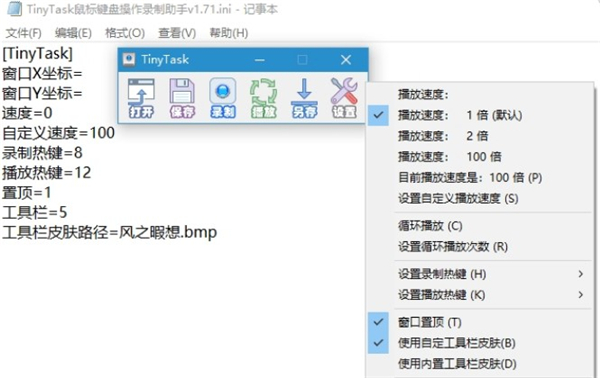Click the 工具栏皮肤路径=风之暇想.bmp line
This screenshot has height=378, width=600.
click(109, 232)
